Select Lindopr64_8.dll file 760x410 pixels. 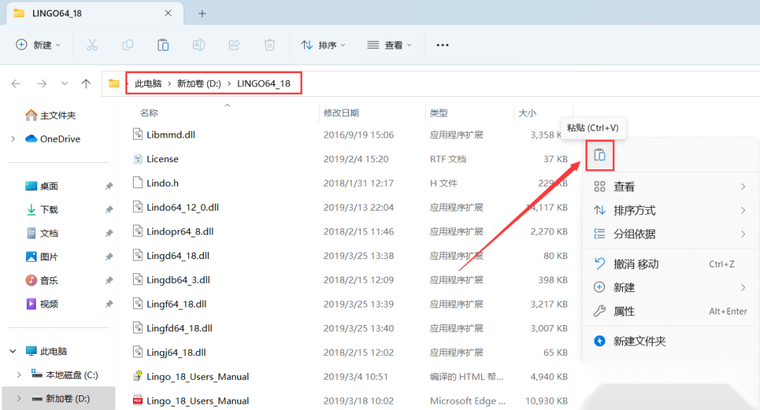pos(180,232)
